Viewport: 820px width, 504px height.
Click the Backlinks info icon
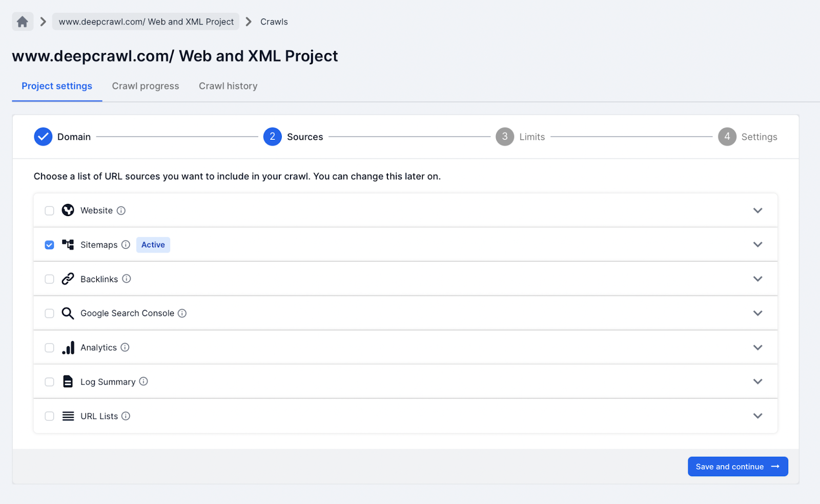127,279
